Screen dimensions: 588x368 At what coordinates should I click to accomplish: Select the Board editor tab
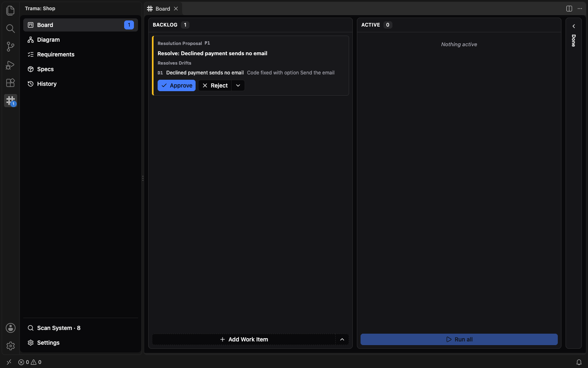pos(163,9)
